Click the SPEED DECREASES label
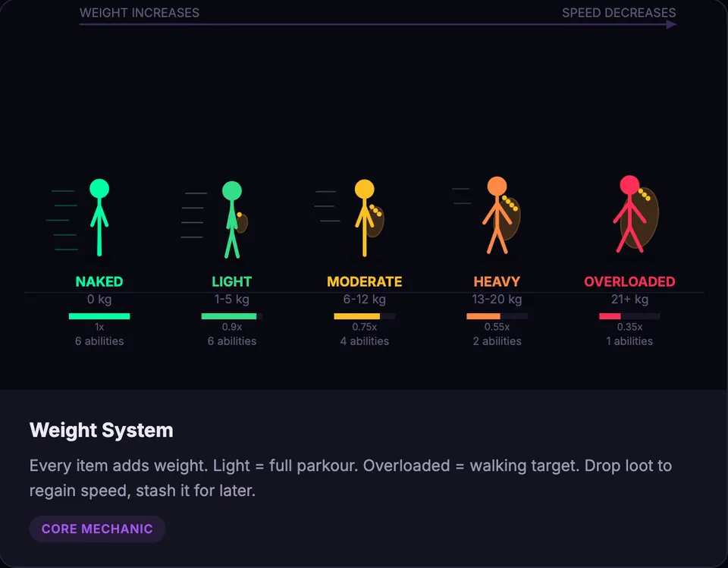 619,13
